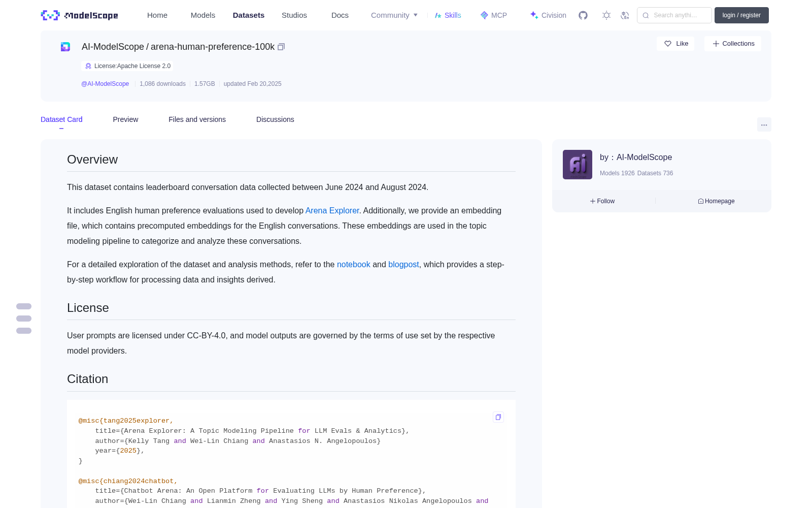This screenshot has width=812, height=508.
Task: Click the login / register button
Action: pos(741,15)
